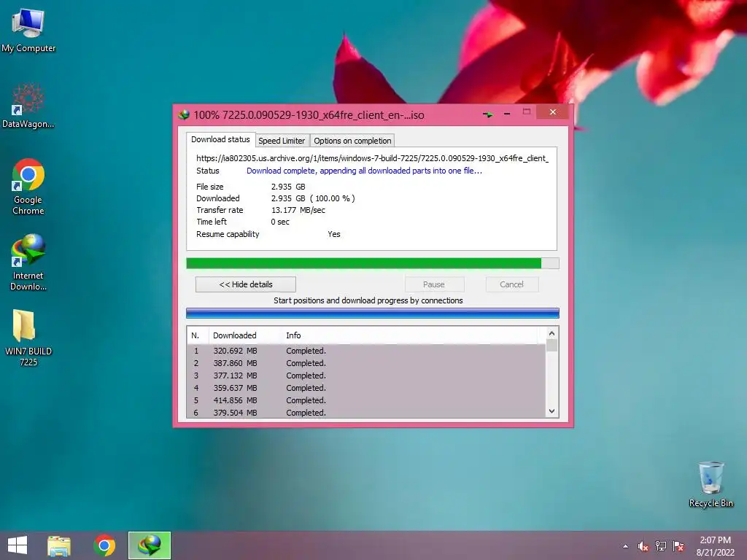The height and width of the screenshot is (560, 747).
Task: Click the connections list scrollbar thumb
Action: 551,345
